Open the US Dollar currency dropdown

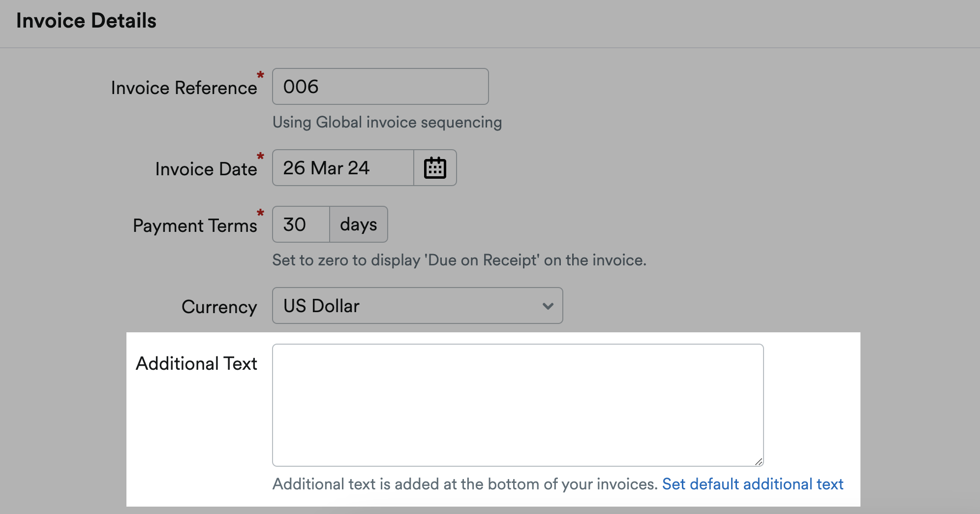pyautogui.click(x=417, y=306)
